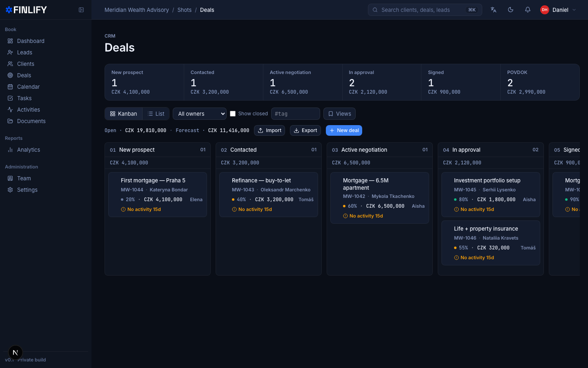Image resolution: width=588 pixels, height=368 pixels.
Task: Click the Next.js N badge
Action: point(16,352)
